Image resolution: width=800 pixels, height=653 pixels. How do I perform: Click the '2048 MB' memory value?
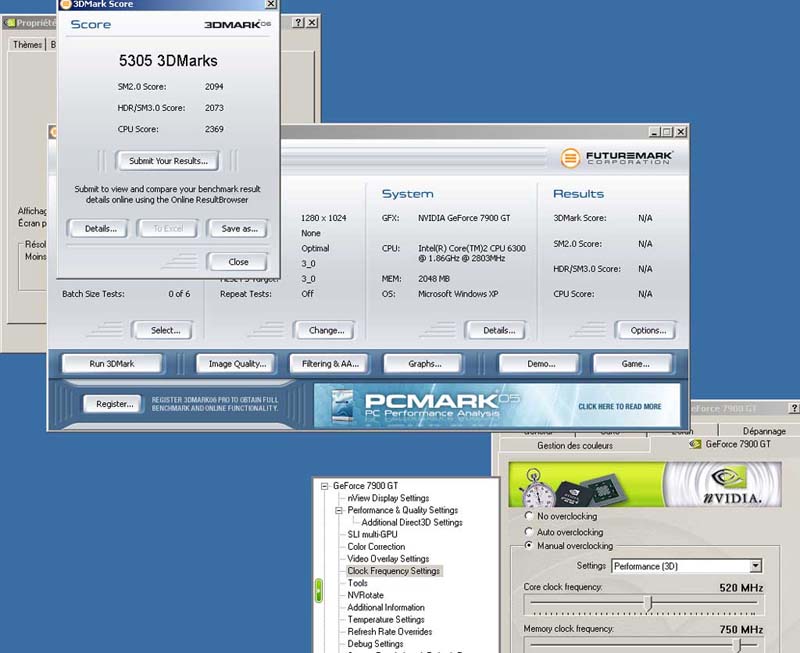434,279
